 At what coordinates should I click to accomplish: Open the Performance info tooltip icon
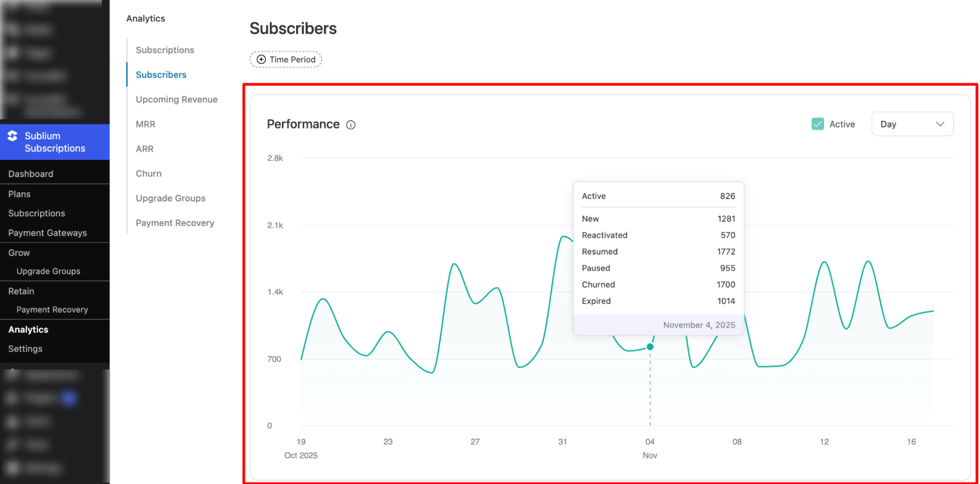tap(350, 125)
